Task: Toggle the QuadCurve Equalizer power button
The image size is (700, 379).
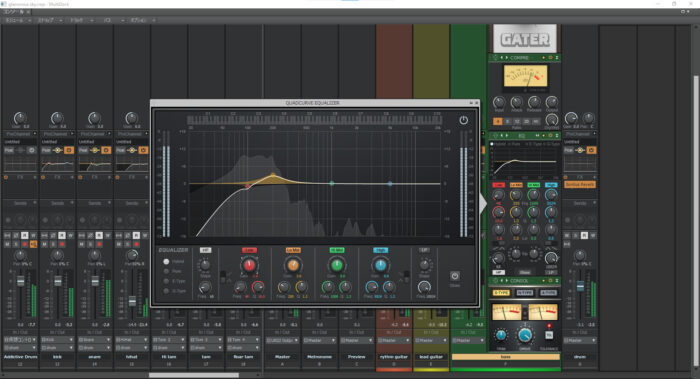Action: coord(463,120)
